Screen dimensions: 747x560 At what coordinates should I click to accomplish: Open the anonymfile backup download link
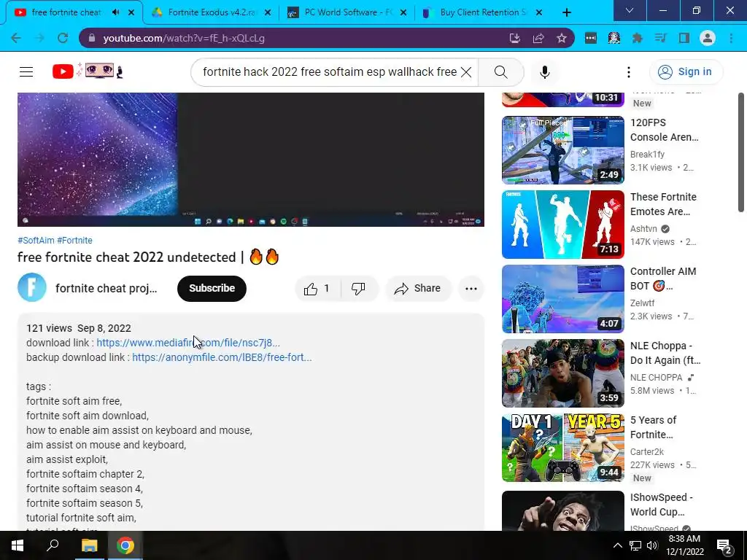(222, 357)
